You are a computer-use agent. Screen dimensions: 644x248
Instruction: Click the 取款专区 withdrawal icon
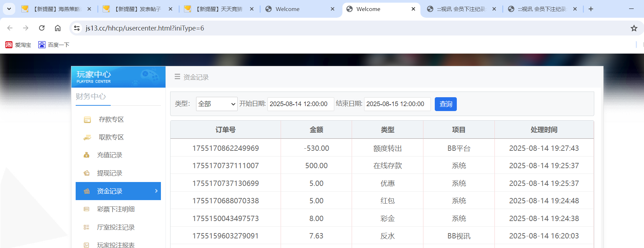click(x=87, y=138)
